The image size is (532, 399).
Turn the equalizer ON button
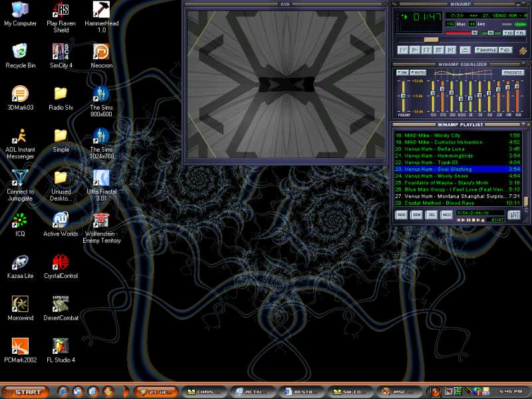[402, 72]
